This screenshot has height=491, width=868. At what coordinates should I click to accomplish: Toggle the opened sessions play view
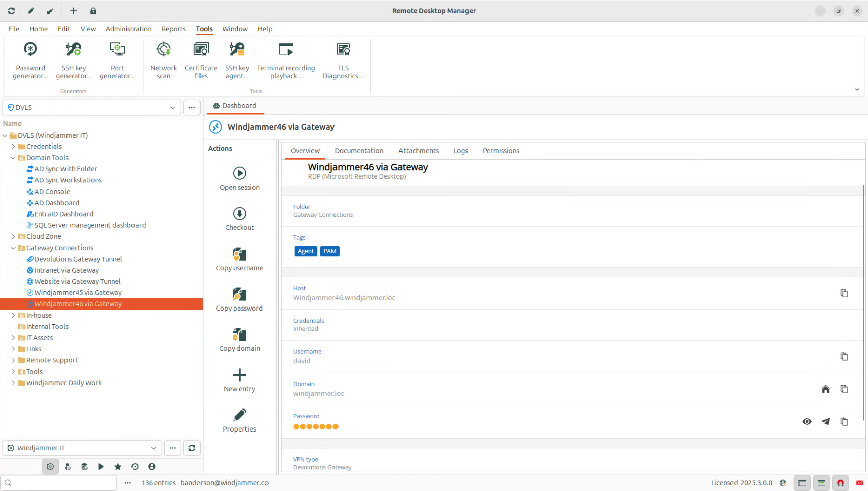[101, 467]
